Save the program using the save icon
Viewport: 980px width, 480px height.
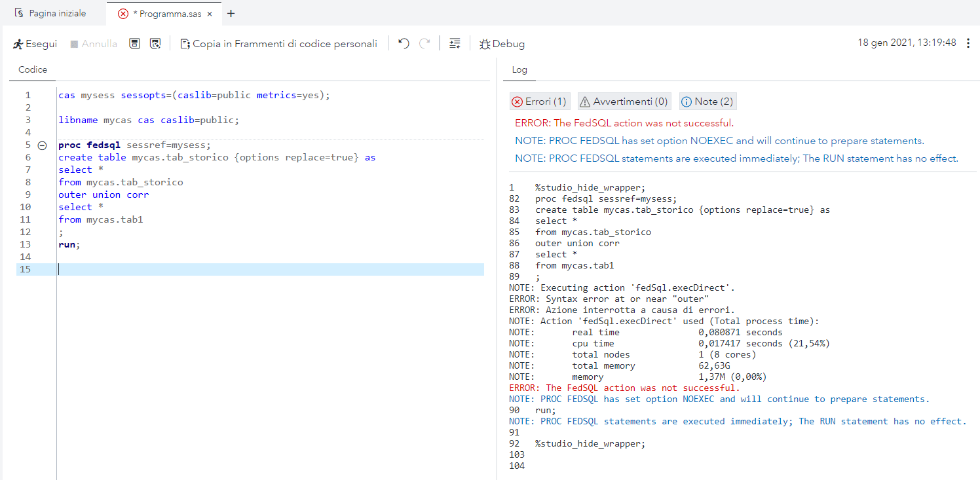point(134,43)
